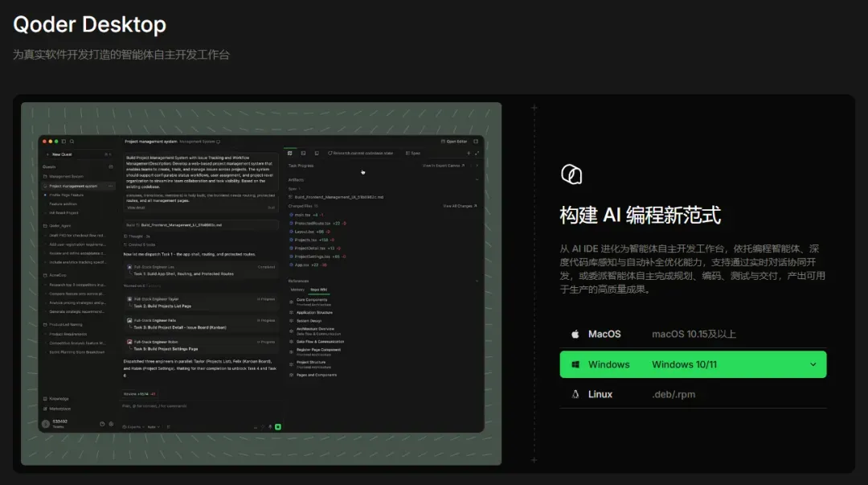Viewport: 868px width, 485px height.
Task: Collapse the References section chevron
Action: coord(477,281)
